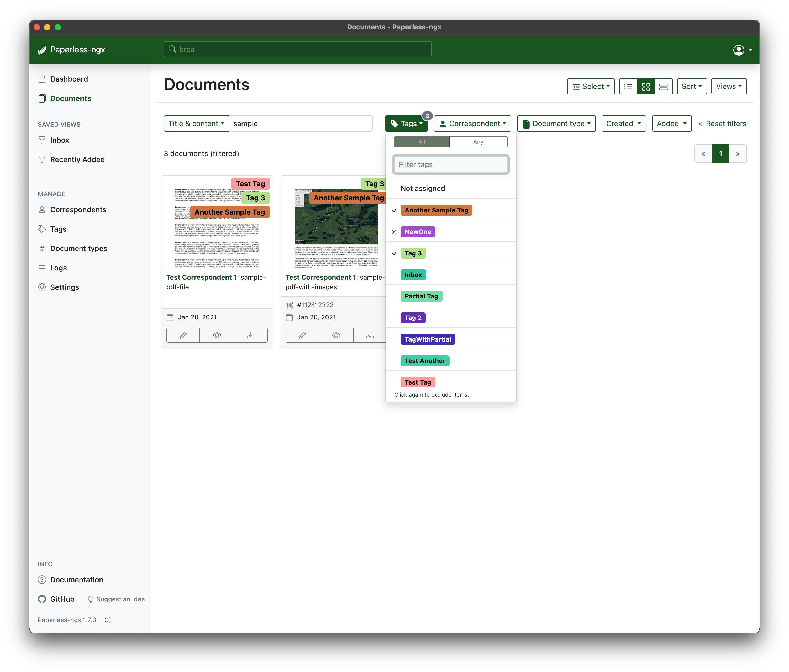789x672 pixels.
Task: Switch to the large cards view icon
Action: pos(663,86)
